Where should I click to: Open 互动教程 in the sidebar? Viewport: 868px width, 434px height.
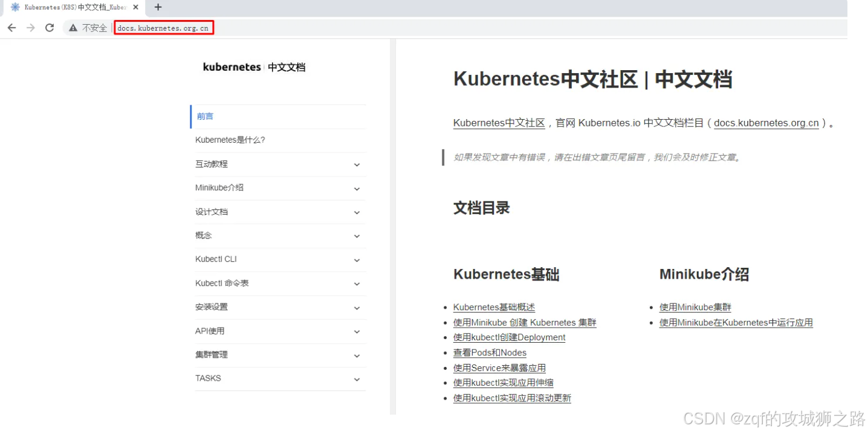(212, 164)
